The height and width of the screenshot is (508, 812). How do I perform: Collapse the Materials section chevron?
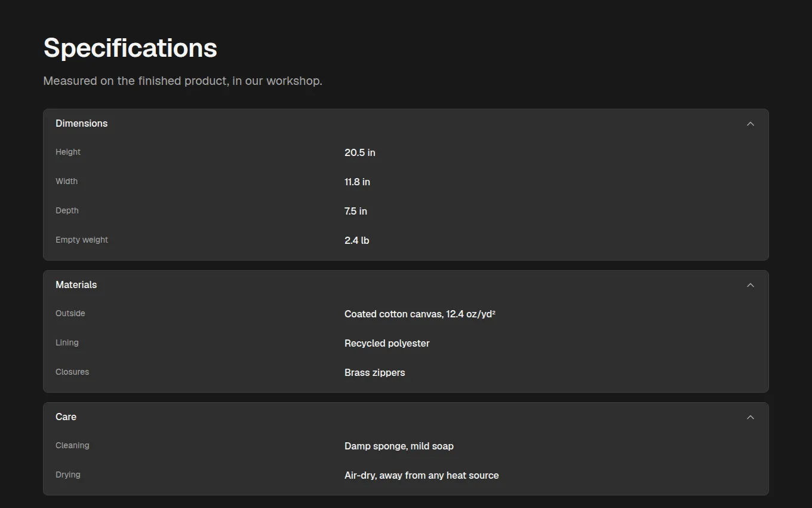click(x=751, y=285)
